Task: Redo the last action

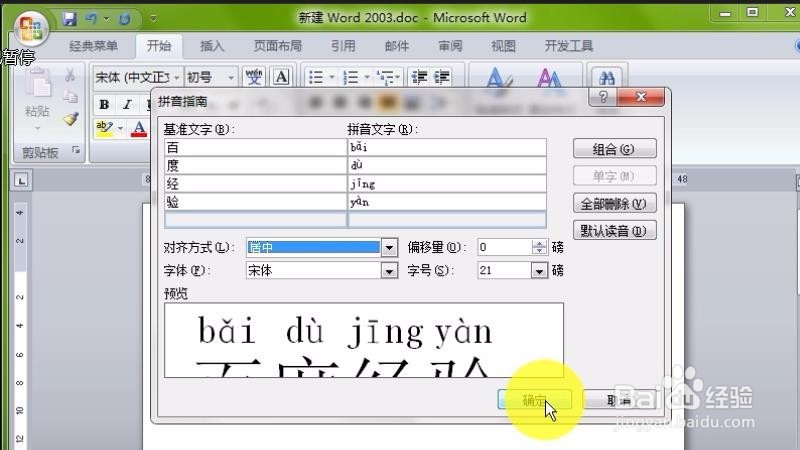Action: click(124, 19)
